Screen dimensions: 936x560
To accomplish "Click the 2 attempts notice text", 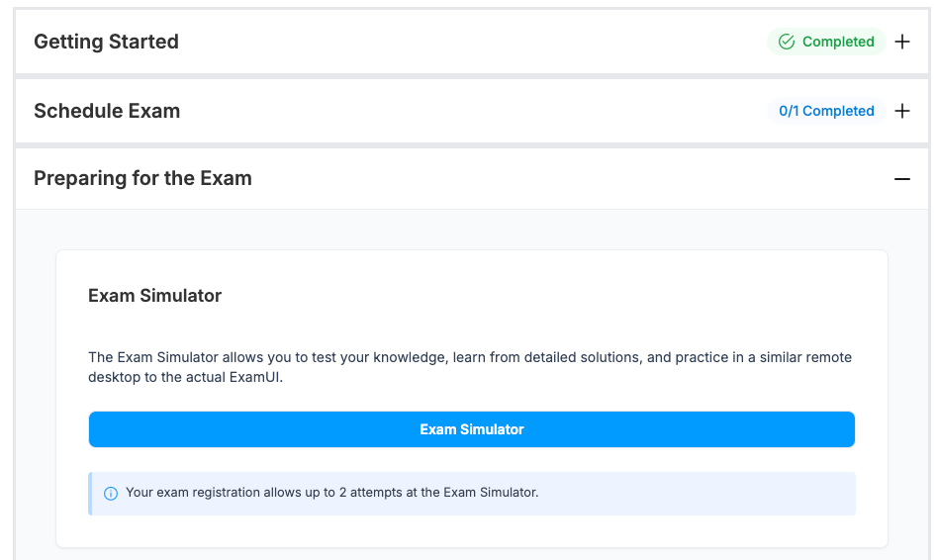I will tap(332, 493).
